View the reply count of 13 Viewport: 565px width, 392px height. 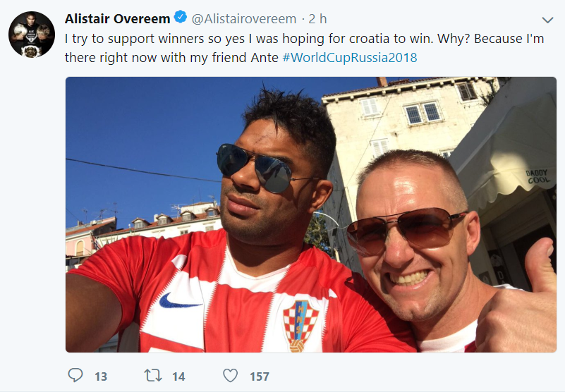[x=101, y=376]
